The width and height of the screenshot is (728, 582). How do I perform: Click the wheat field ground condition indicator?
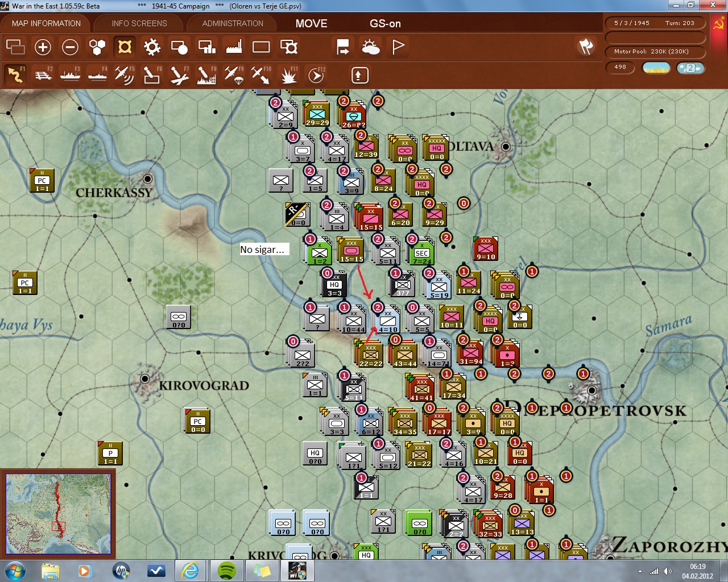[656, 68]
